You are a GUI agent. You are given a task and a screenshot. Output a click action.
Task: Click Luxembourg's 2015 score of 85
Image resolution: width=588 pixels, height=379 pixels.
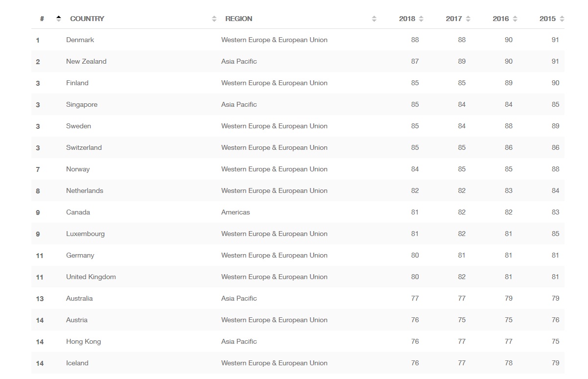[555, 234]
